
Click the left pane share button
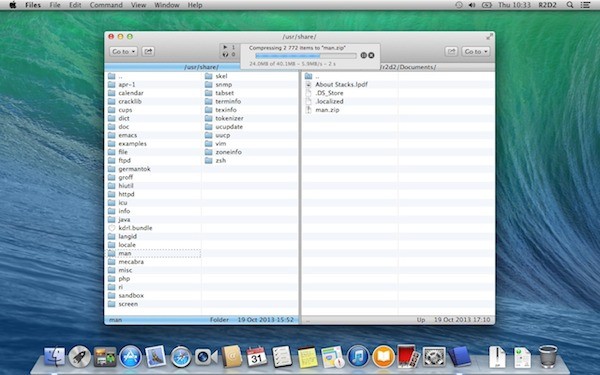pyautogui.click(x=148, y=51)
